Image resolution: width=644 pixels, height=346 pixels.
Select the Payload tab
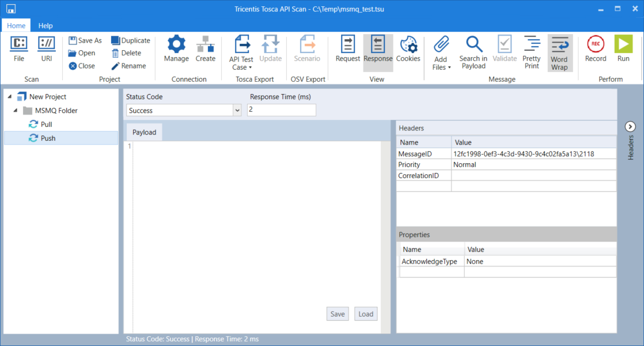click(144, 132)
